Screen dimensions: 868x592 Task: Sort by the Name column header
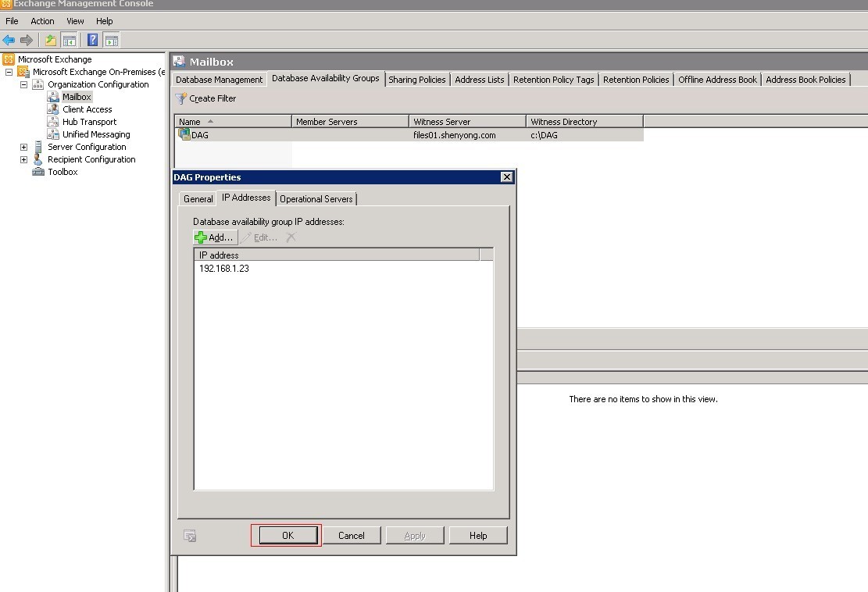coord(233,122)
